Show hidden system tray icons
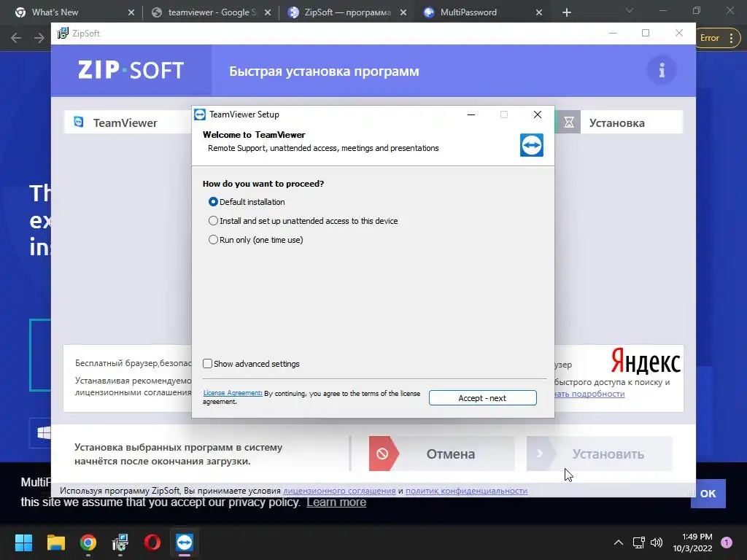The height and width of the screenshot is (560, 747). point(619,542)
